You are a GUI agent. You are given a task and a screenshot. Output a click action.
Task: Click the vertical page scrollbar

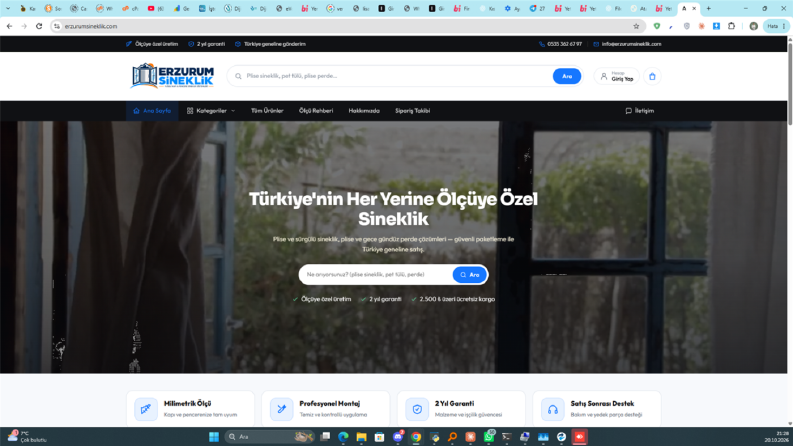pos(790,83)
